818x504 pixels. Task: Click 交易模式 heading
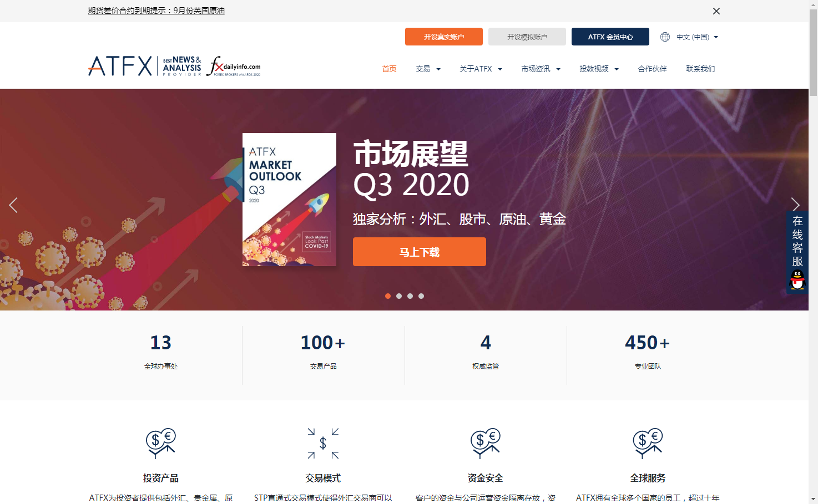(x=323, y=478)
